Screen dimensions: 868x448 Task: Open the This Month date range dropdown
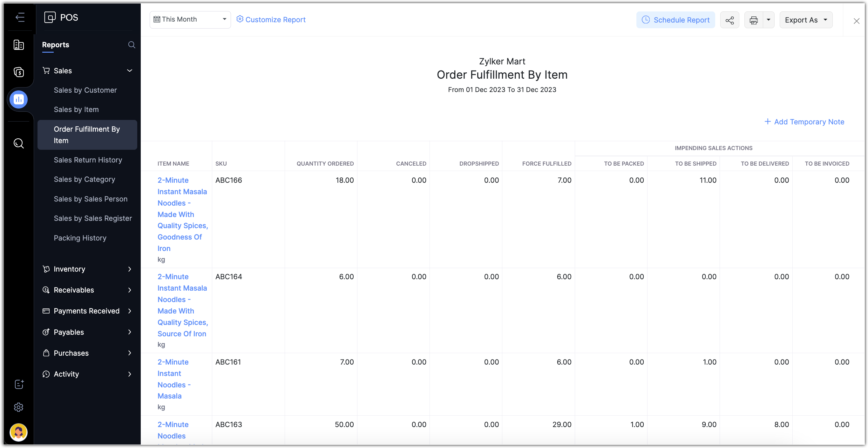pyautogui.click(x=190, y=20)
